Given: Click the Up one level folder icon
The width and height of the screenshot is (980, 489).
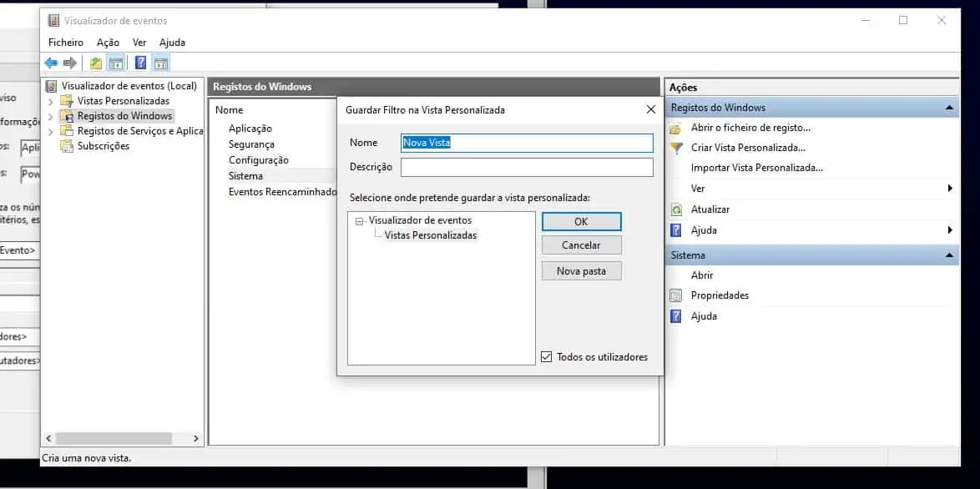Looking at the screenshot, I should pyautogui.click(x=96, y=63).
